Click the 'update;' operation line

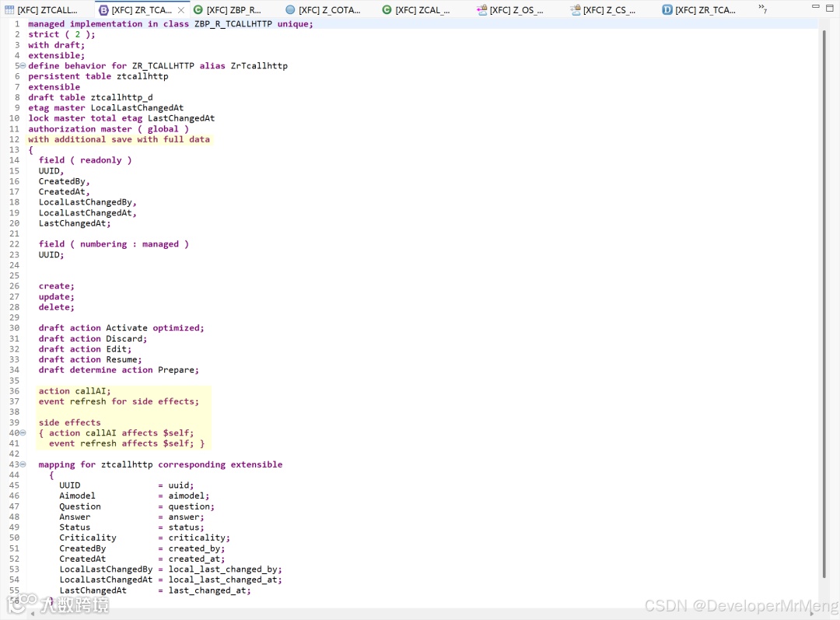click(x=56, y=297)
